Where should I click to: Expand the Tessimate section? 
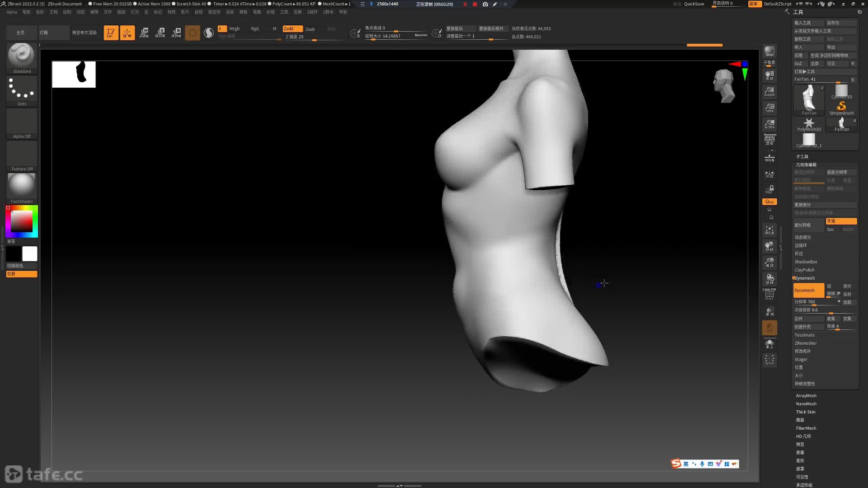coord(805,335)
